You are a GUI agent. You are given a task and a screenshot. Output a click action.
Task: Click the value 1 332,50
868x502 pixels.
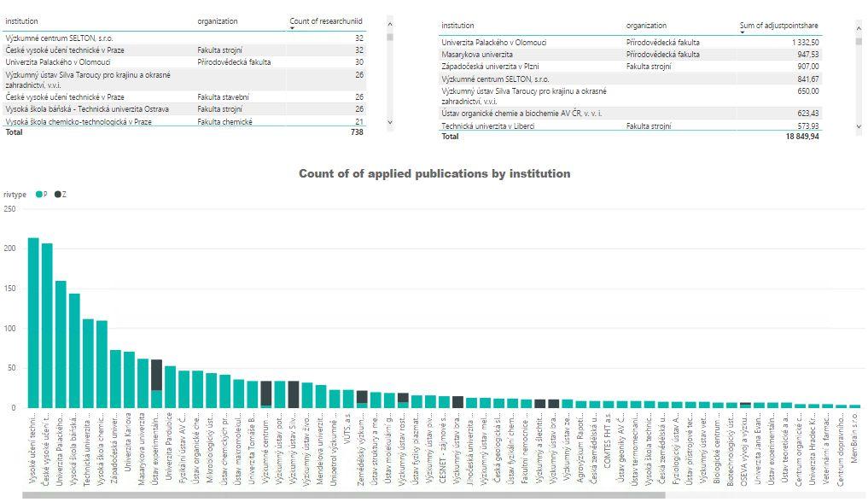point(806,43)
